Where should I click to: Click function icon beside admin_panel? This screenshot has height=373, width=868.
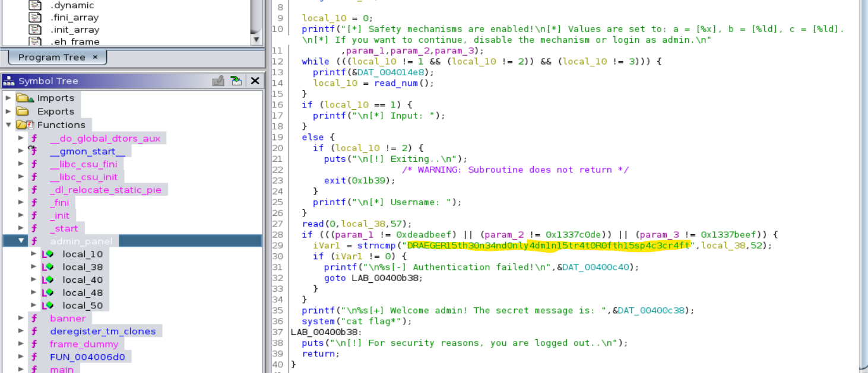(35, 241)
